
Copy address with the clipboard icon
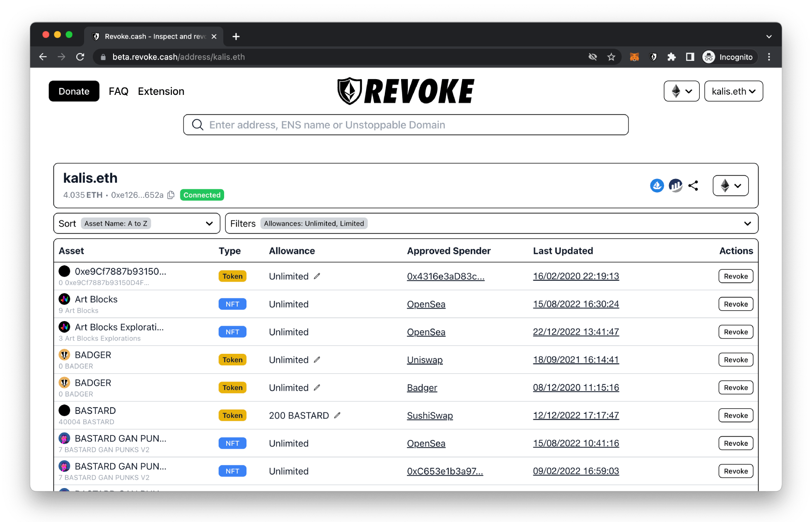(171, 195)
